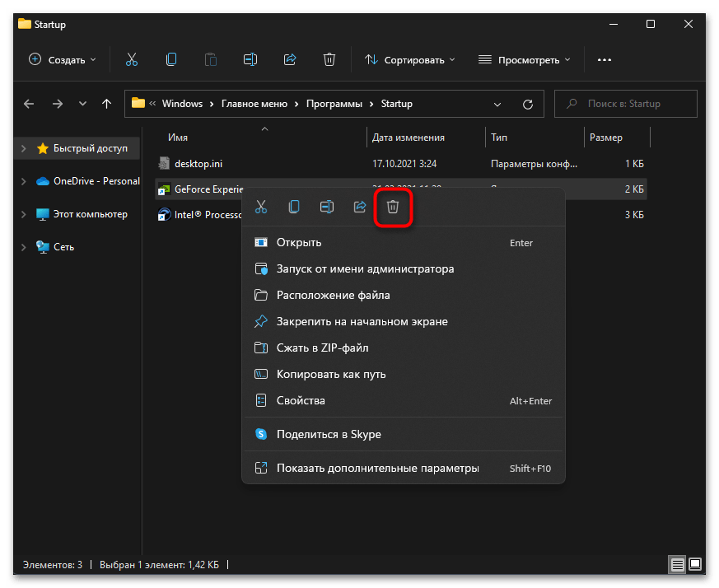Click the toolbar delete trash icon

coord(329,59)
